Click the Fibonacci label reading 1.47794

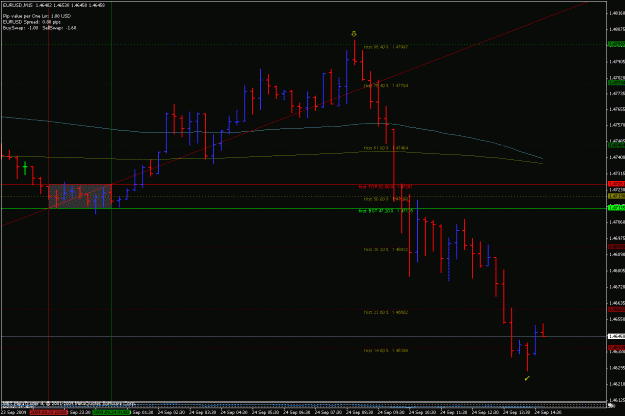(386, 86)
